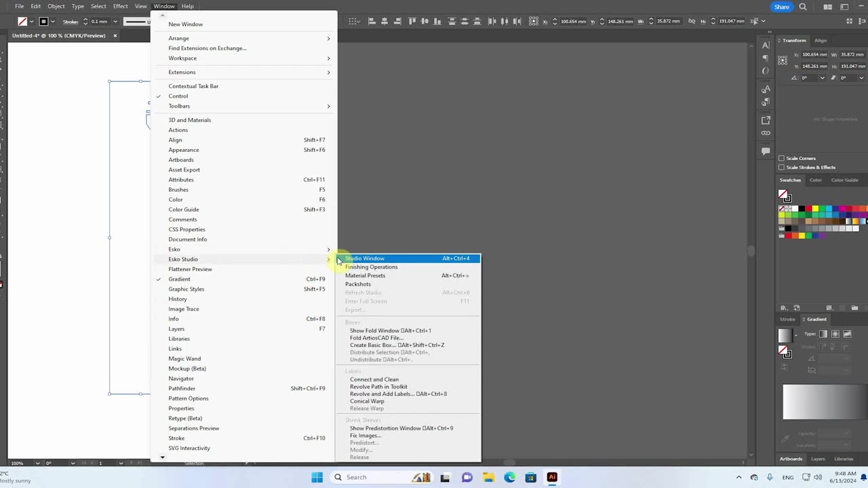Click the Arrange Documents icon

pyautogui.click(x=827, y=7)
